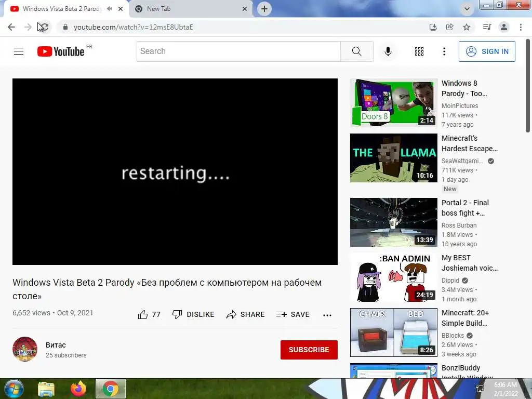The width and height of the screenshot is (532, 399).
Task: Open Windows Explorer from taskbar
Action: [x=46, y=389]
